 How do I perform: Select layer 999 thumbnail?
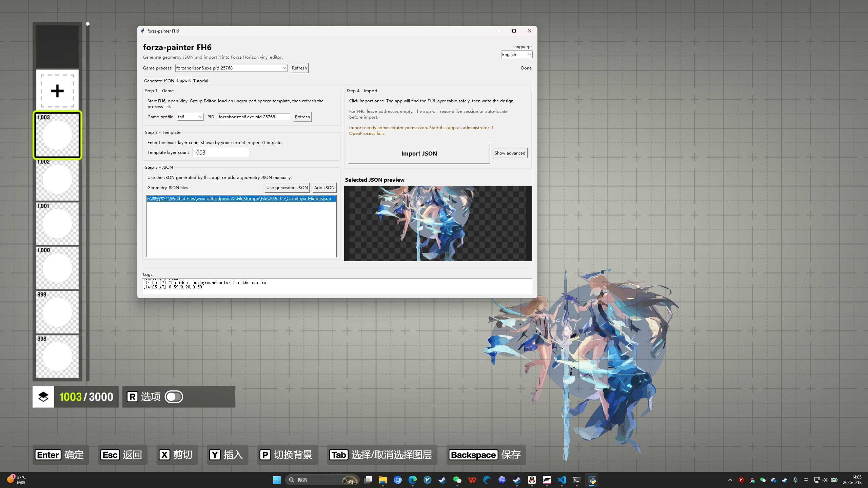click(57, 312)
